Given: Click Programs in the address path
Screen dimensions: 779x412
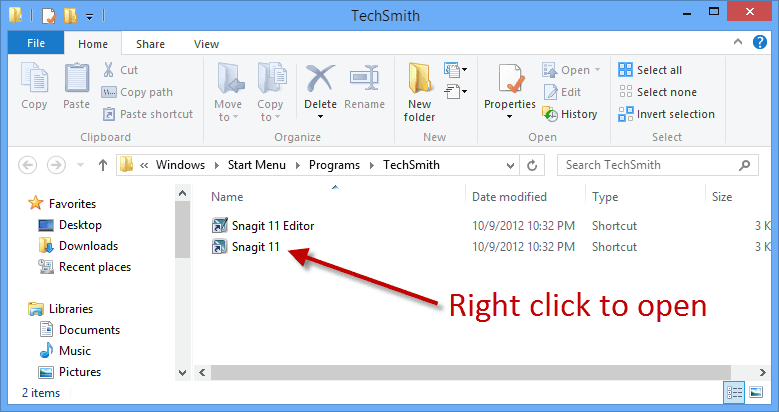Looking at the screenshot, I should [x=334, y=165].
